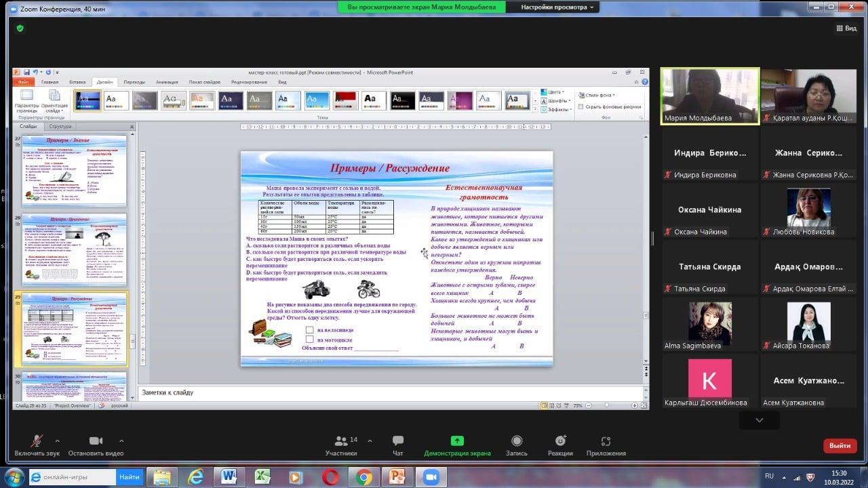
Task: Toggle Скрыть фоновые рисунки checkbox
Action: 581,106
